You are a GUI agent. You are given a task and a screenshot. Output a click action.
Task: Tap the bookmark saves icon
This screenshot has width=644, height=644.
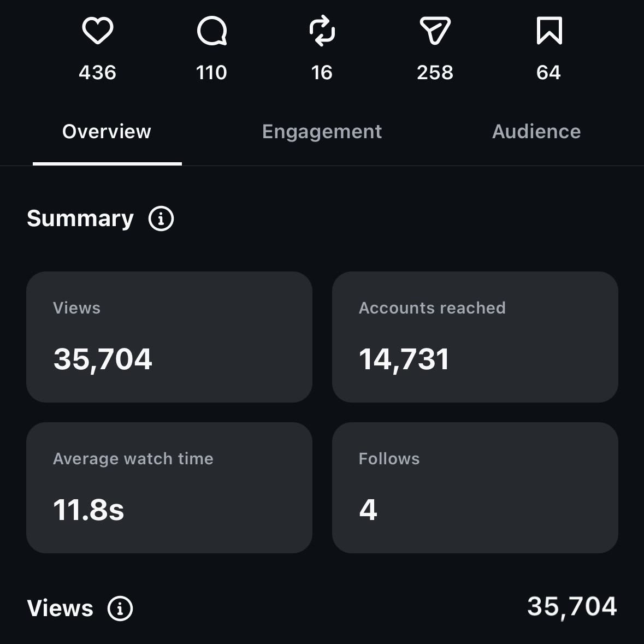(x=549, y=31)
